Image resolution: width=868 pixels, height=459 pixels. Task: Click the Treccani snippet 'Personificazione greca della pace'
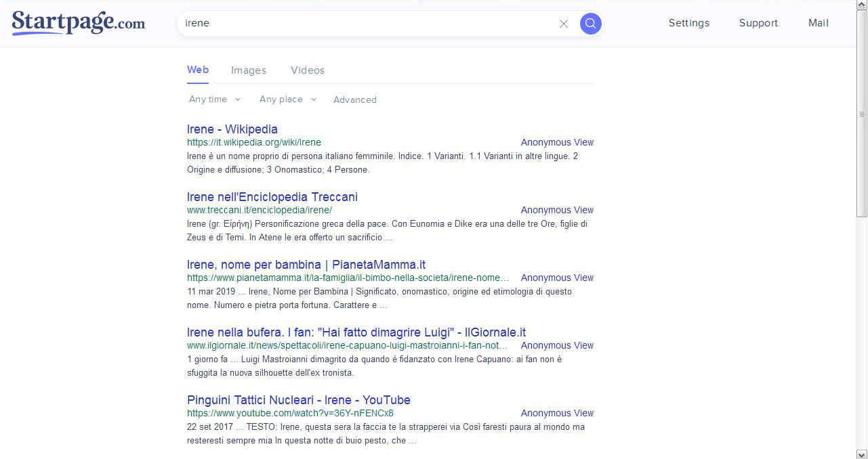pyautogui.click(x=387, y=231)
